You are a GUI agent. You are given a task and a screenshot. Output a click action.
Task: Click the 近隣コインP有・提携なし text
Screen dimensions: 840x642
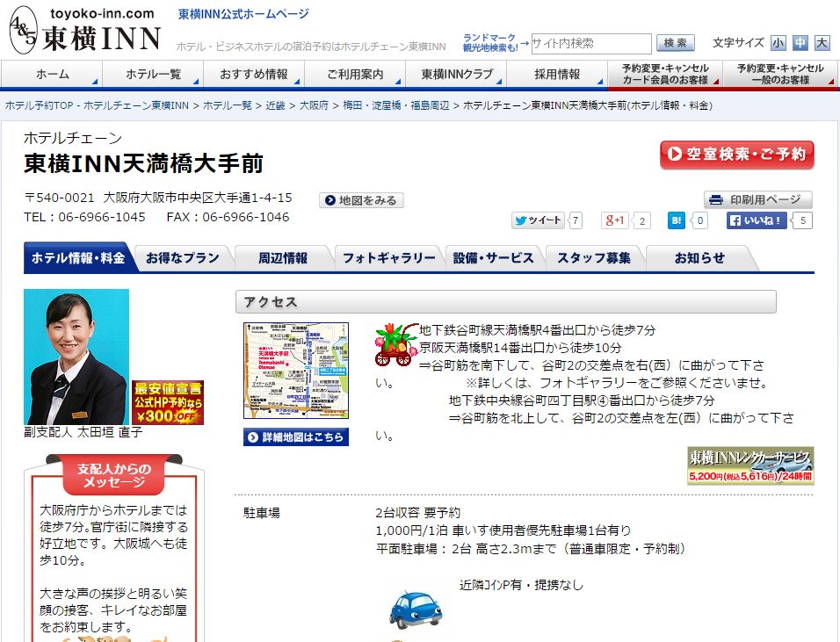pyautogui.click(x=521, y=585)
